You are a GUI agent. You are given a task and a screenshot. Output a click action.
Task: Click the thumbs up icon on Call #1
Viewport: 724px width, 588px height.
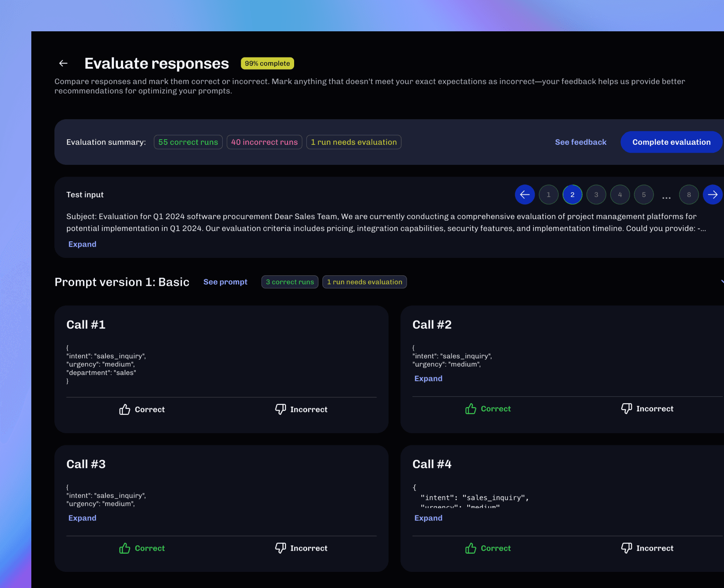[124, 409]
